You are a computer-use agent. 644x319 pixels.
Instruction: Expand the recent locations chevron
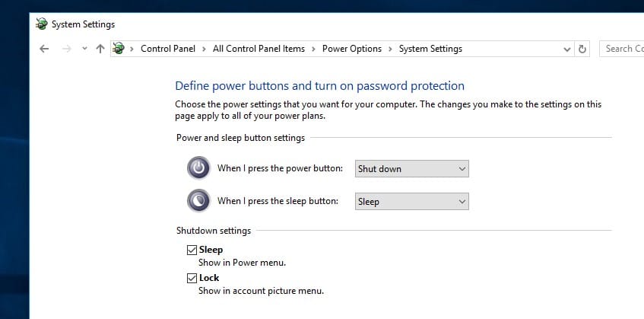click(x=84, y=49)
